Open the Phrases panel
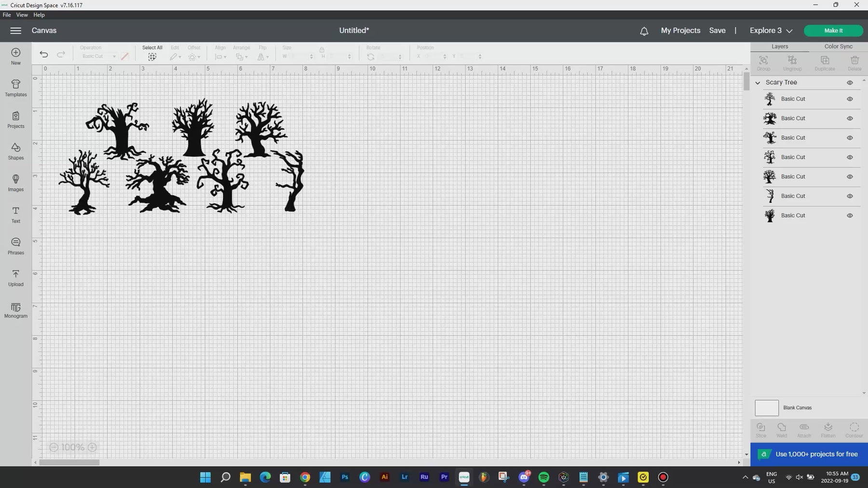868x488 pixels. (x=16, y=246)
